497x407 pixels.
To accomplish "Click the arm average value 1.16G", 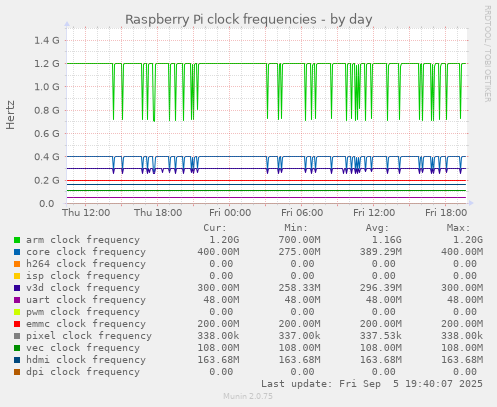I will tap(387, 240).
